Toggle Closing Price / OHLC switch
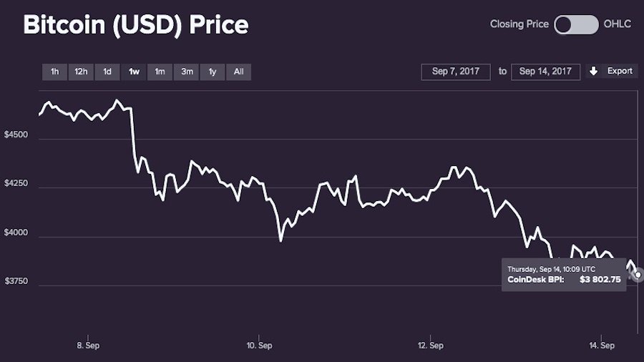This screenshot has height=362, width=644. [576, 24]
